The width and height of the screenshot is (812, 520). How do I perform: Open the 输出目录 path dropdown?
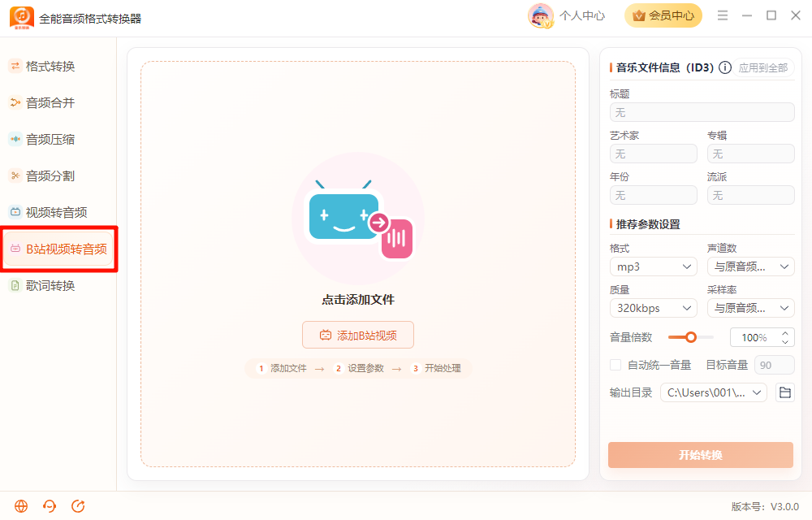click(714, 392)
